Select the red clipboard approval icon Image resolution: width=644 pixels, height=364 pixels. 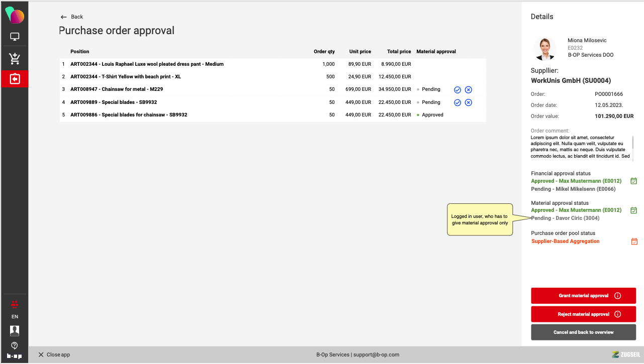15,79
